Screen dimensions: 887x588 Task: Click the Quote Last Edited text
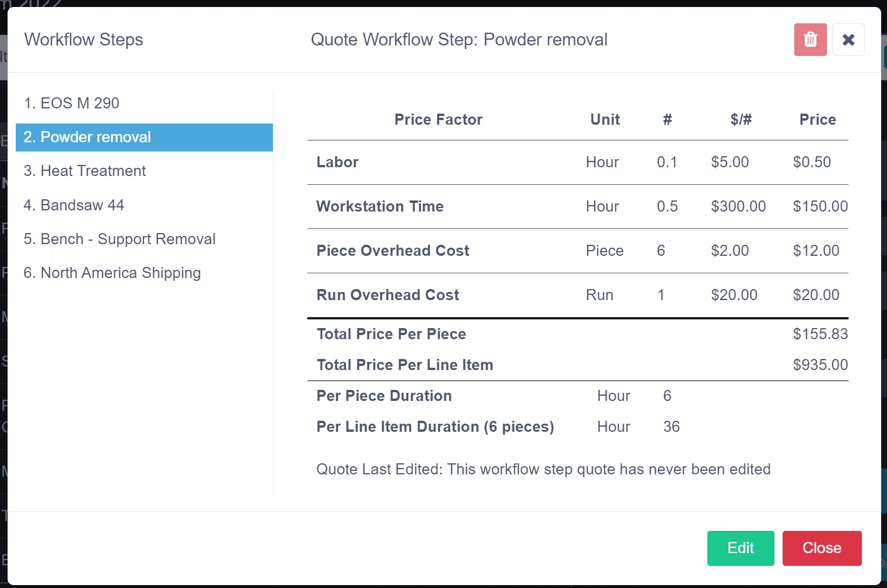pos(543,469)
